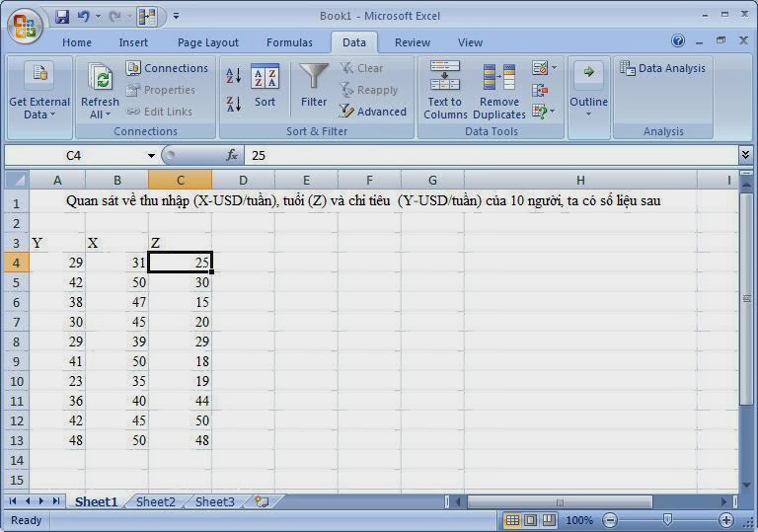
Task: Click the 100% zoom level
Action: coord(579,520)
